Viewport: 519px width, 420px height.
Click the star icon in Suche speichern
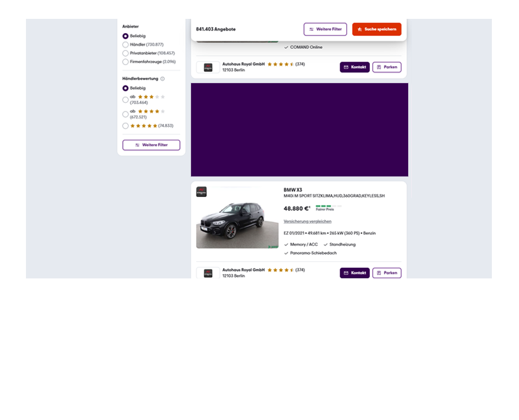pyautogui.click(x=360, y=29)
